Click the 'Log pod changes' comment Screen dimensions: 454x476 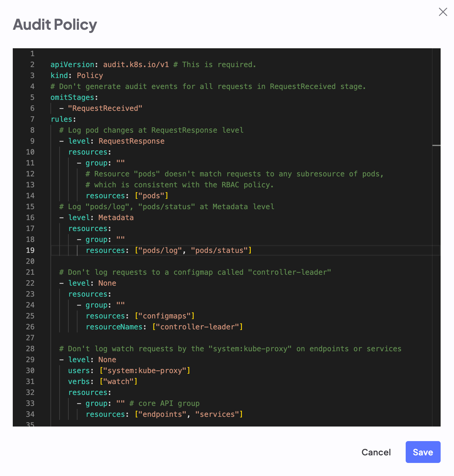pos(151,130)
